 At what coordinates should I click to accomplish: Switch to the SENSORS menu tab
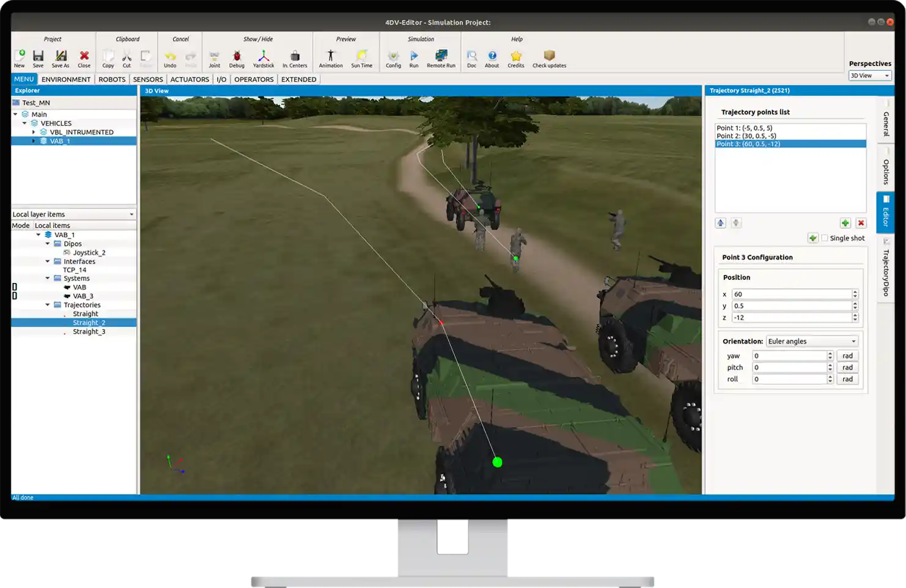tap(148, 79)
